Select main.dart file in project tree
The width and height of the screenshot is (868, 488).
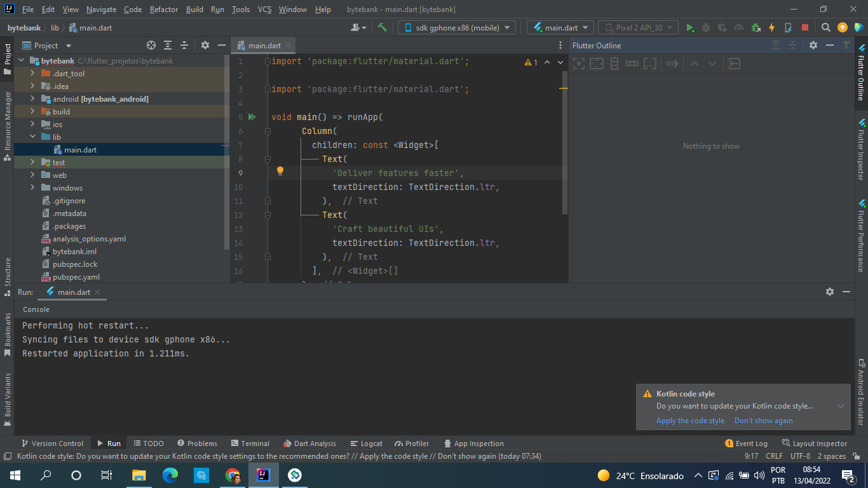click(x=80, y=150)
